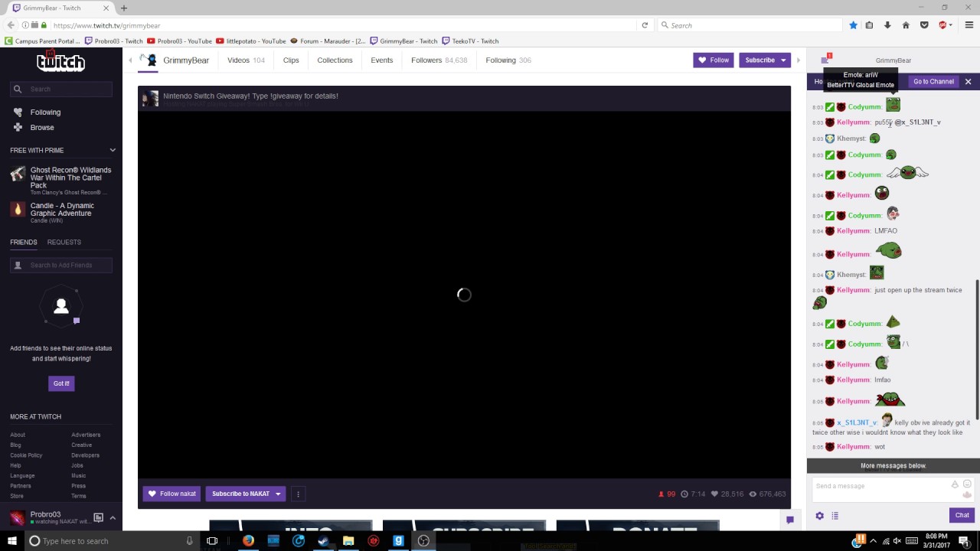This screenshot has width=980, height=551.
Task: Switch to the Friends tab
Action: (24, 242)
